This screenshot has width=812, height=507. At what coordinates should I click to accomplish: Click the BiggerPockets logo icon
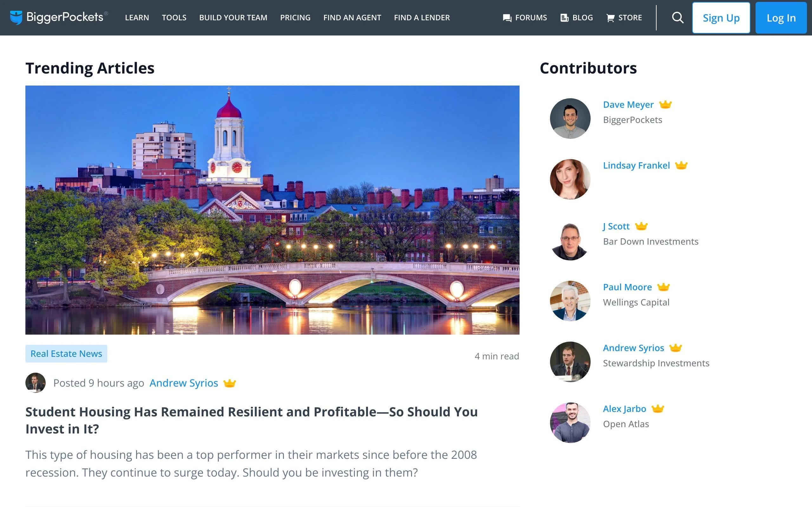[x=16, y=17]
